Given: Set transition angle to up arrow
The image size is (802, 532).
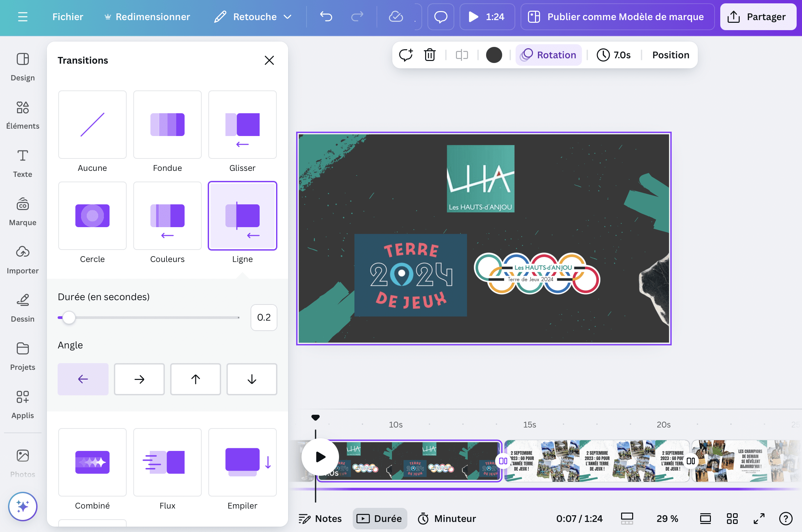Looking at the screenshot, I should pos(195,379).
